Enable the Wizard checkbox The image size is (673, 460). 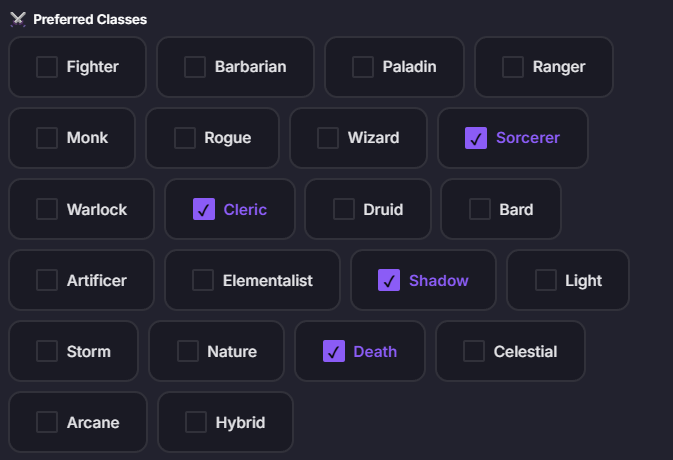pos(328,138)
